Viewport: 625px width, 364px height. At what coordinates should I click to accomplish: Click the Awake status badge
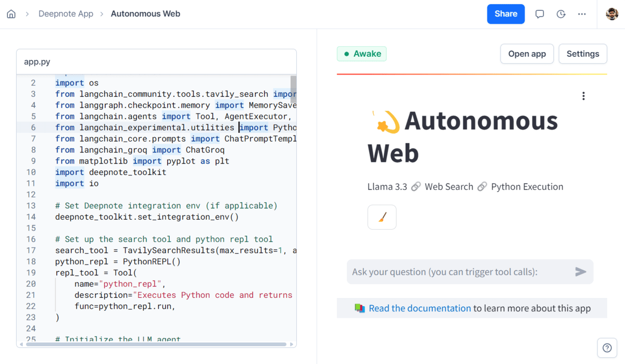coord(362,54)
